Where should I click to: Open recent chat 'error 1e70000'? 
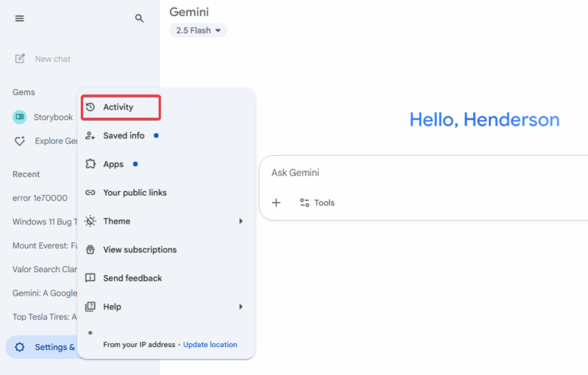pyautogui.click(x=40, y=198)
